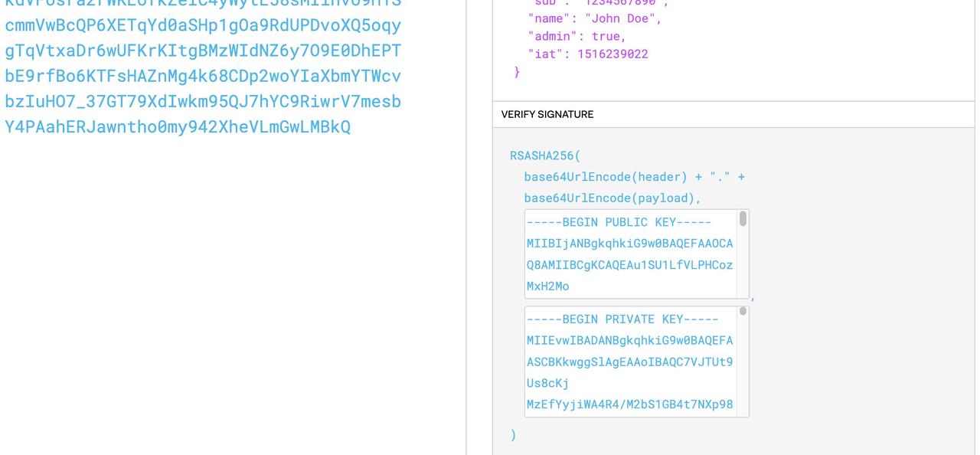980x455 pixels.
Task: Click the public key box scrollbar
Action: click(x=741, y=218)
